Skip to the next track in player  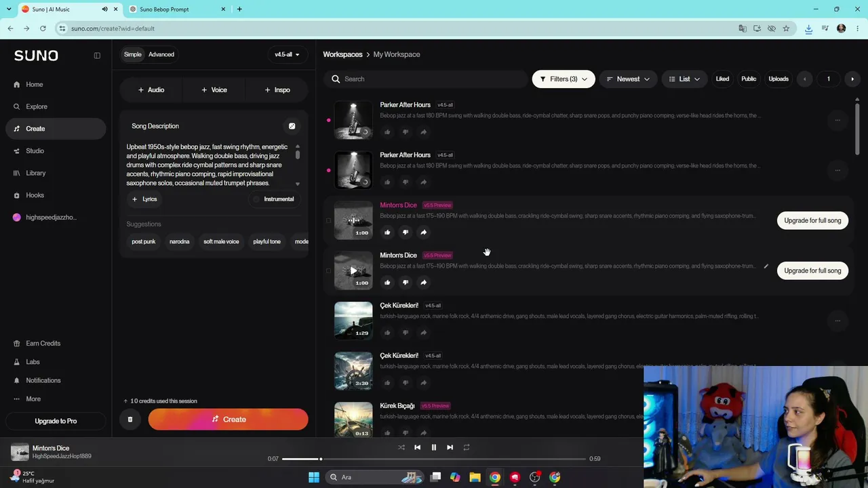point(450,447)
